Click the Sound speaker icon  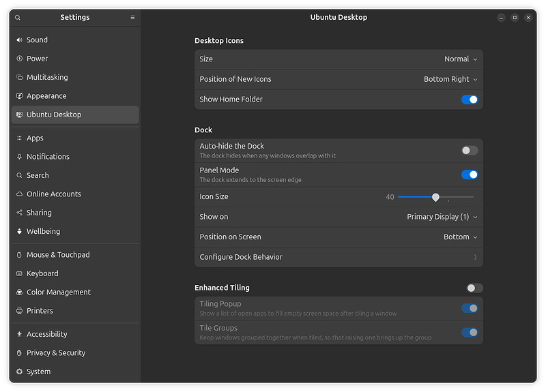(20, 40)
